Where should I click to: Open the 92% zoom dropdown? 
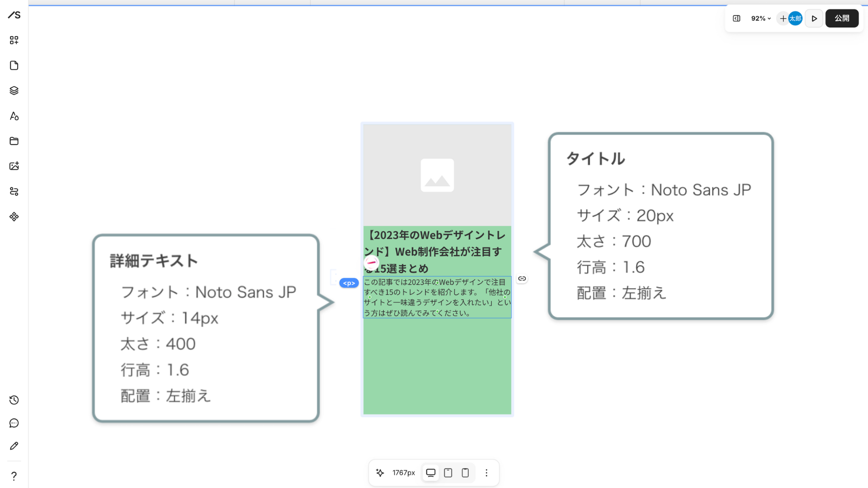coord(761,19)
